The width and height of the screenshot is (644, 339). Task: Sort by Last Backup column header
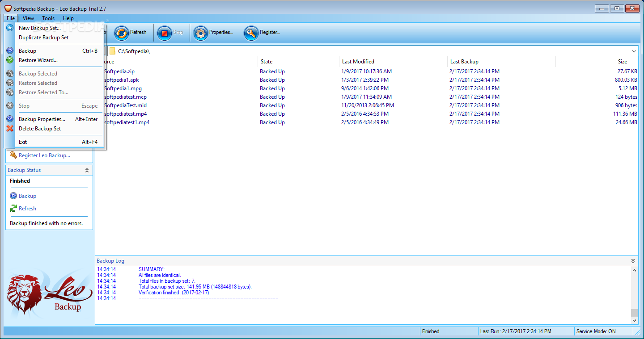point(502,62)
